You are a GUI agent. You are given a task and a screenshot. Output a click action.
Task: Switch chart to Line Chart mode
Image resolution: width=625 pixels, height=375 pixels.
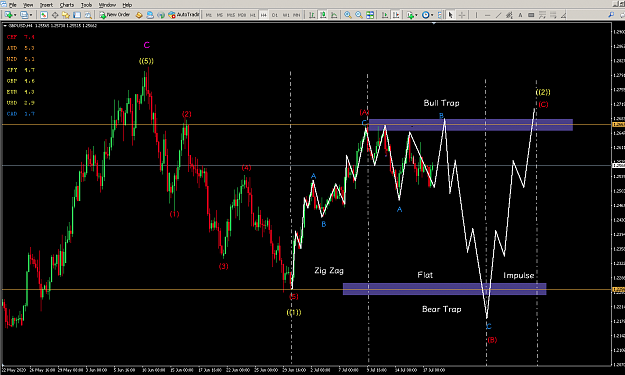[x=334, y=15]
